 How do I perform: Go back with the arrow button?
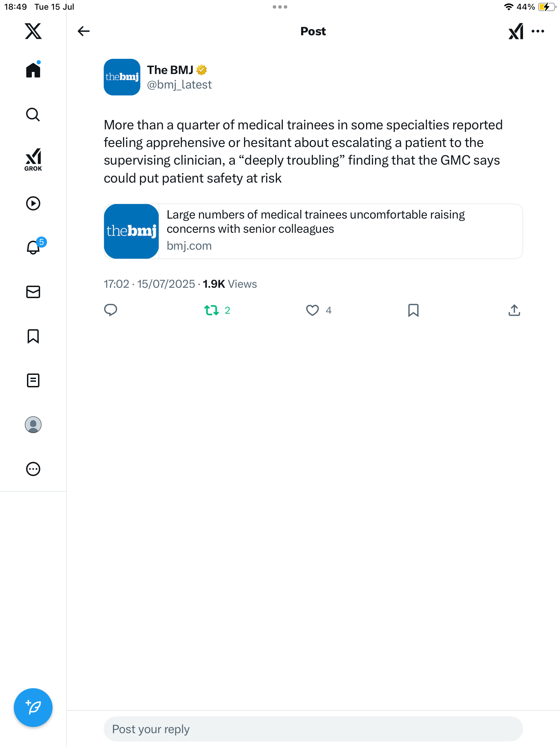pos(84,31)
